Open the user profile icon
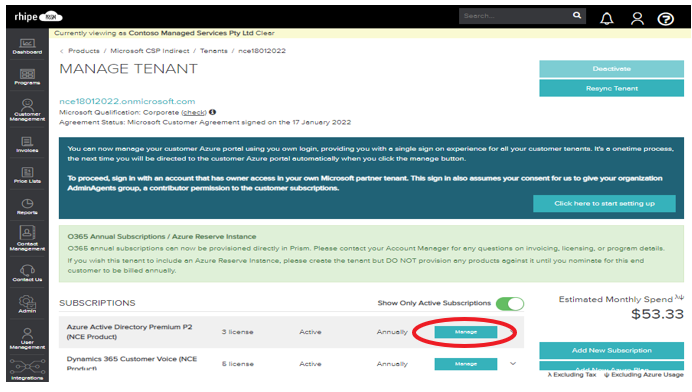 click(x=637, y=19)
